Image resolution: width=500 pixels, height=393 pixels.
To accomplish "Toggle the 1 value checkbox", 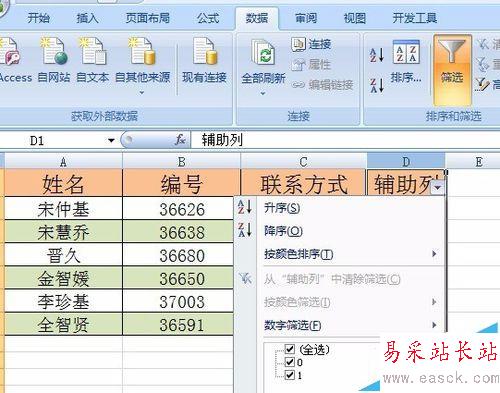I will click(x=290, y=375).
